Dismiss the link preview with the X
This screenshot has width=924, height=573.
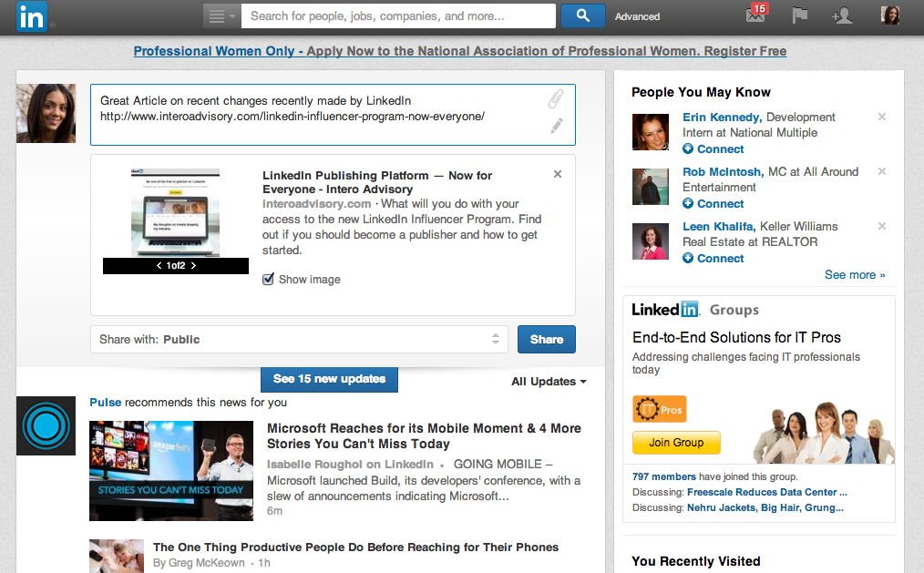(558, 174)
